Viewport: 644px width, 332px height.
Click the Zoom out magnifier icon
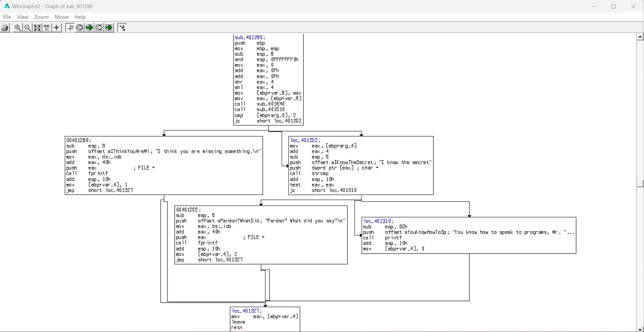(x=27, y=28)
